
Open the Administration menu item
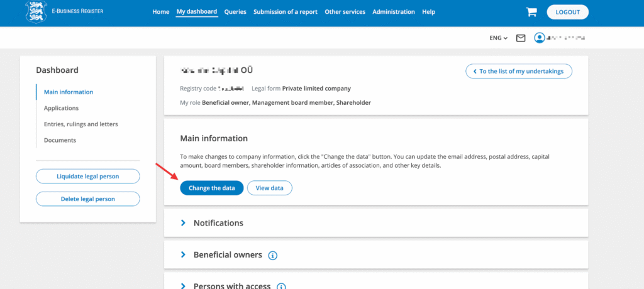coord(394,12)
